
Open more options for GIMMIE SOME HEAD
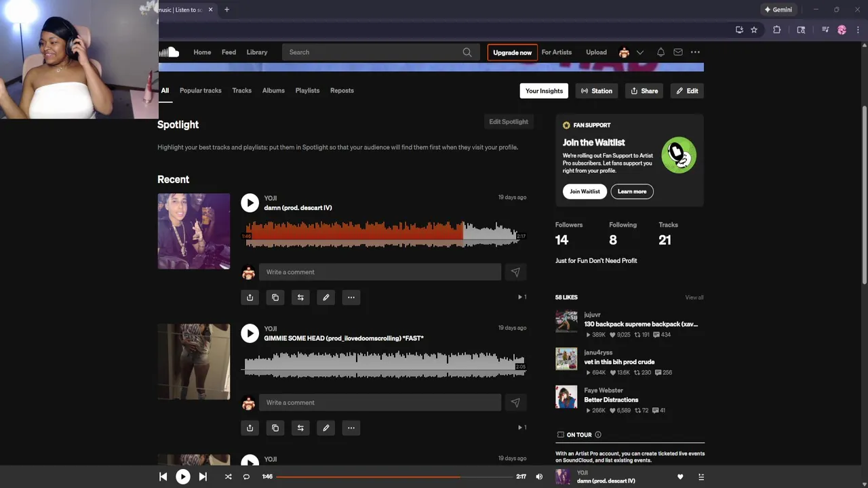coord(351,428)
